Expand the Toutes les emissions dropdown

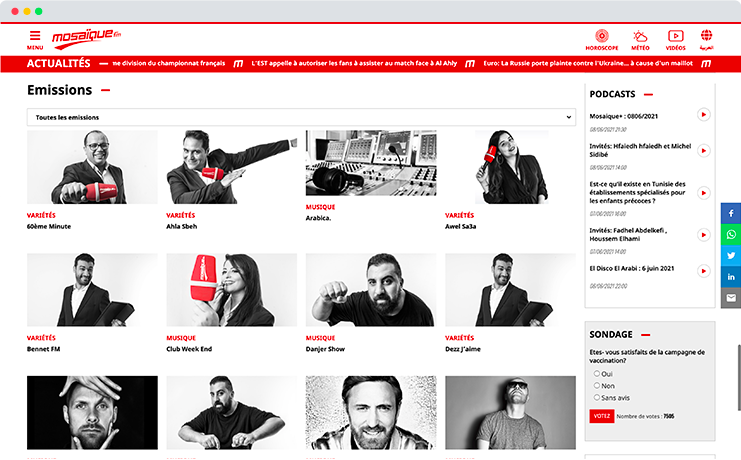(301, 117)
